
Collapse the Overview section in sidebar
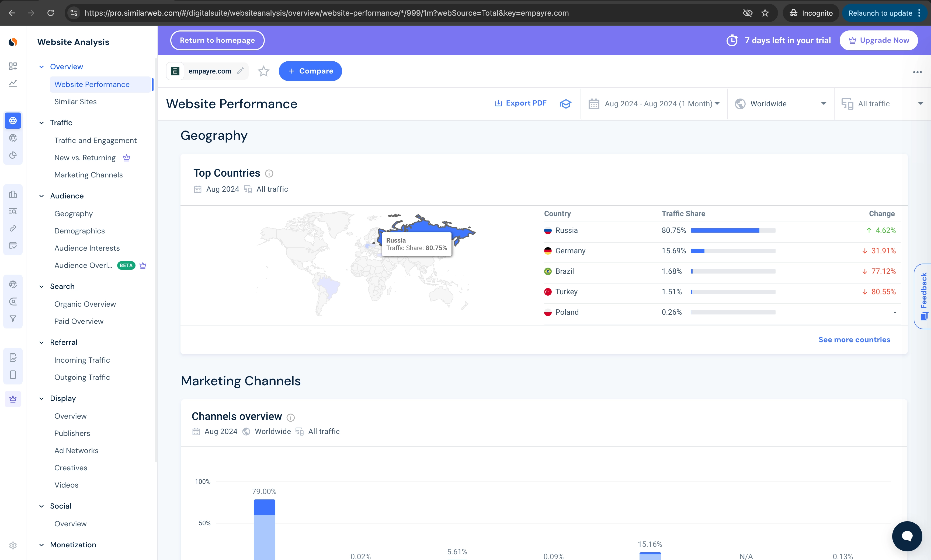click(41, 66)
